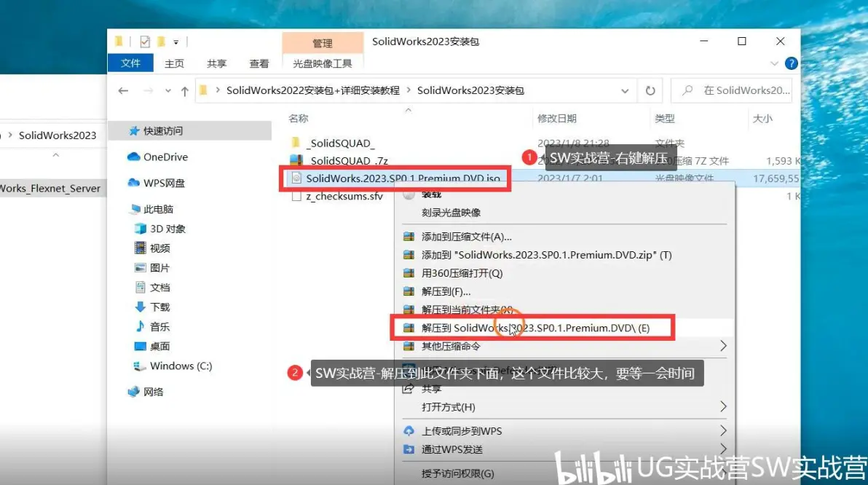Open the recent locations dropdown arrow

167,91
